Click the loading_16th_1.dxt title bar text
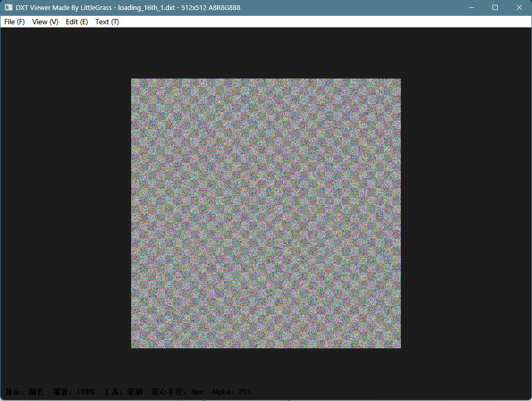Screen dimensions: 532x401 [146, 7]
